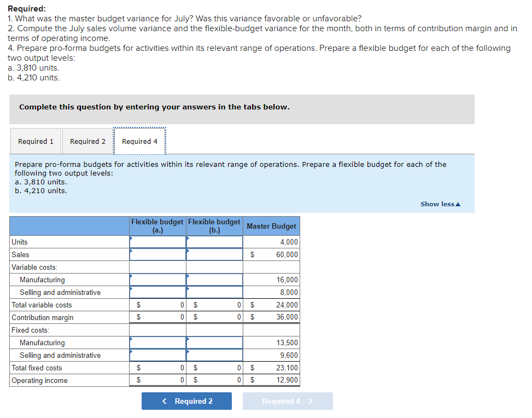The height and width of the screenshot is (418, 532).
Task: Click Master Budget value 16,000
Action: coord(287,280)
